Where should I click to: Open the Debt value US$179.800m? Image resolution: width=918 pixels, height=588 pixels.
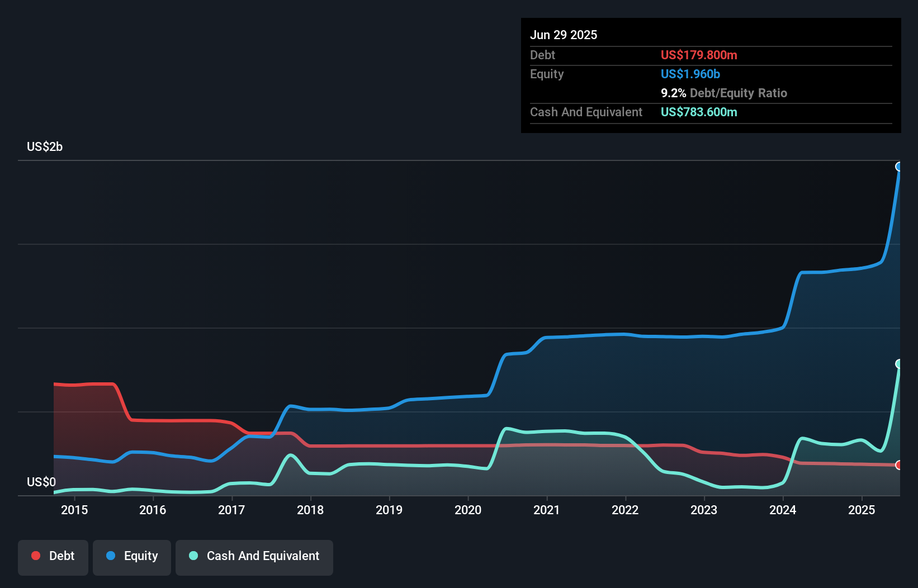pyautogui.click(x=699, y=55)
